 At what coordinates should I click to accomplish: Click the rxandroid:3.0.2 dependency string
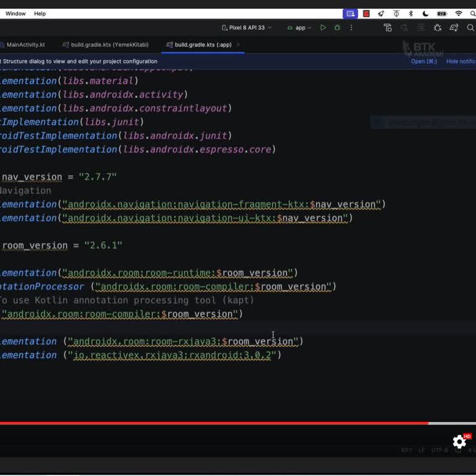click(172, 355)
